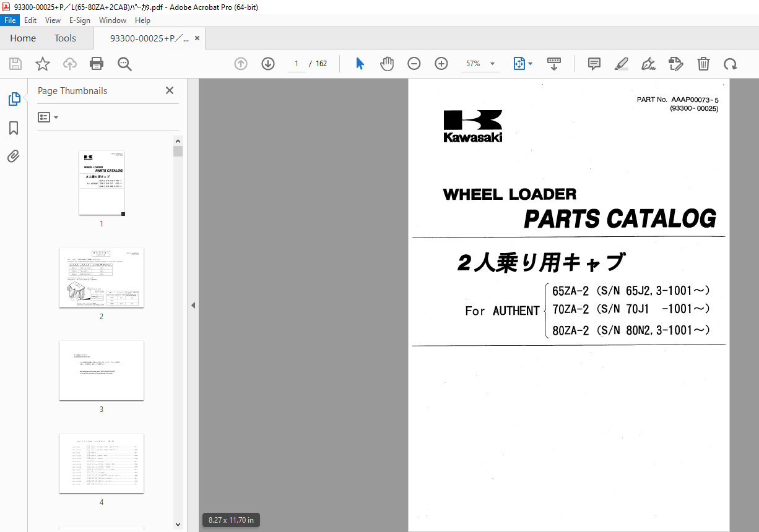Click the thumbnails scrollbar handle
The width and height of the screenshot is (759, 532).
tap(178, 152)
